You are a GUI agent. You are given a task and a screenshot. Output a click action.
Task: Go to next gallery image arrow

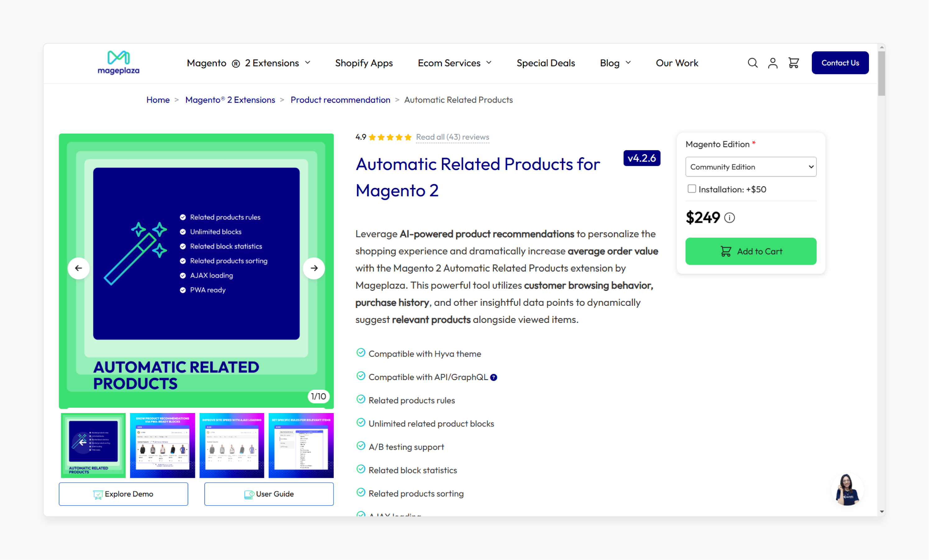tap(314, 268)
